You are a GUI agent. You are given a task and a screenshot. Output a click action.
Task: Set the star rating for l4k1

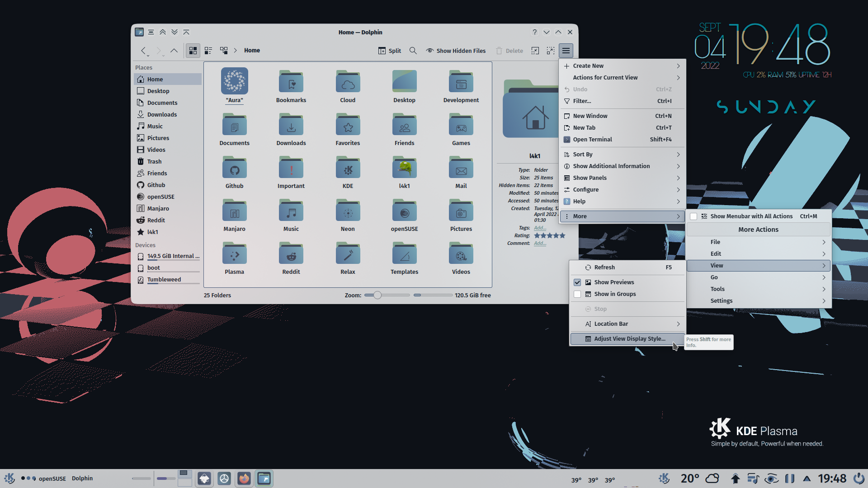tap(549, 236)
